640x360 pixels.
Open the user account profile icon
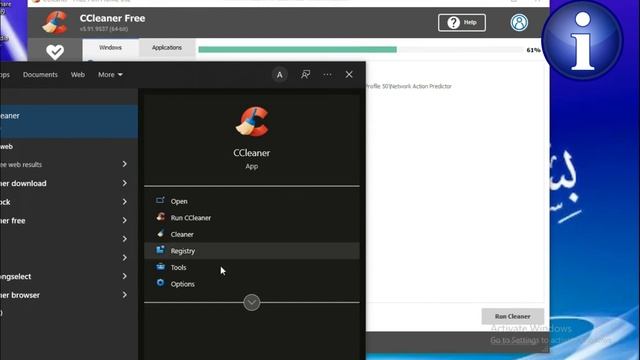(x=519, y=22)
